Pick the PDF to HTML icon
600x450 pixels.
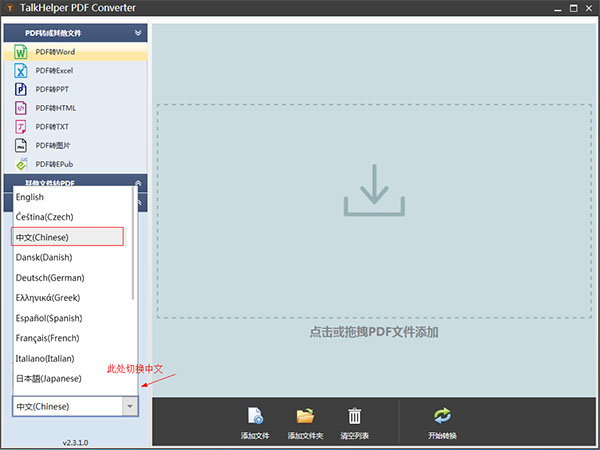pyautogui.click(x=21, y=108)
